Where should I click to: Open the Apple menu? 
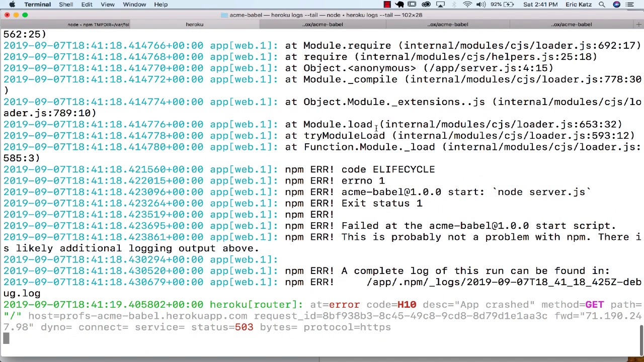(x=12, y=5)
